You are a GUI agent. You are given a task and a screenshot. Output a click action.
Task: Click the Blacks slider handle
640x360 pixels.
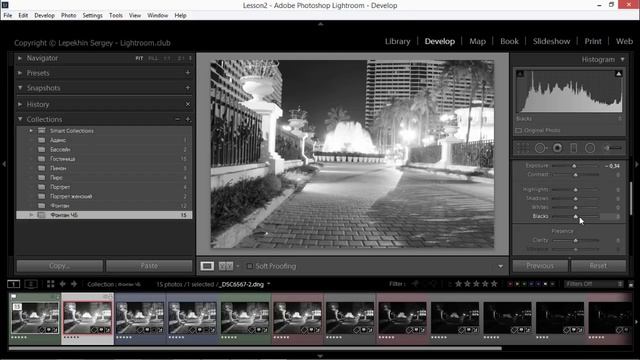[576, 216]
